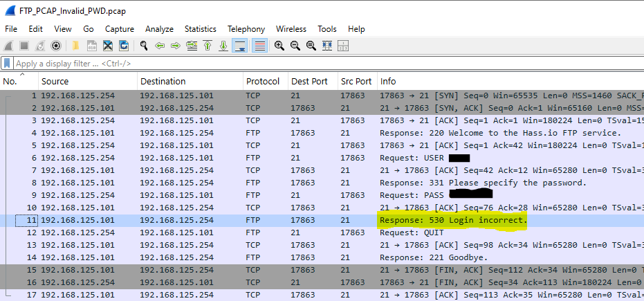Reload this capture file icon
This screenshot has height=301, width=644.
124,46
